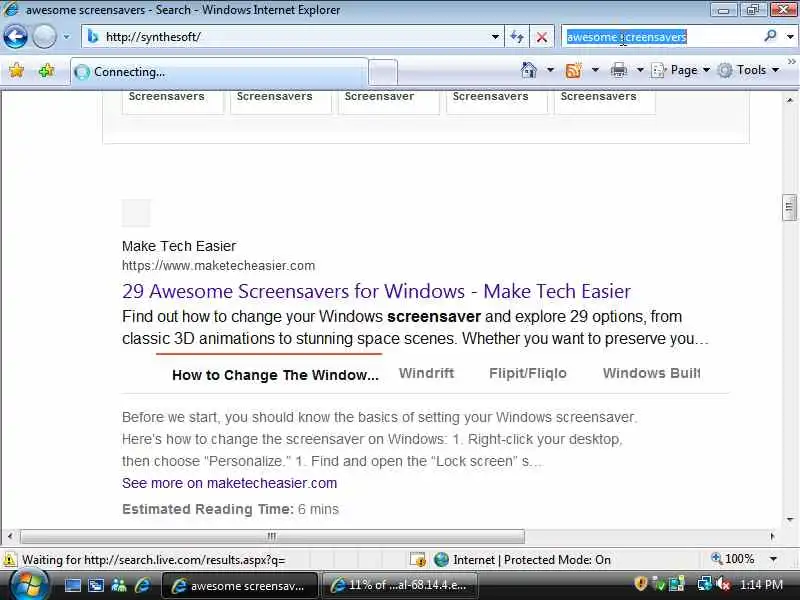Click the horizontal scrollbar right arrow

772,536
